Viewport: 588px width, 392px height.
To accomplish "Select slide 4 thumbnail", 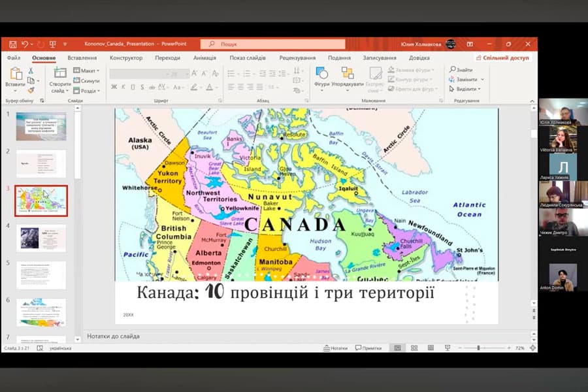I will tap(41, 238).
